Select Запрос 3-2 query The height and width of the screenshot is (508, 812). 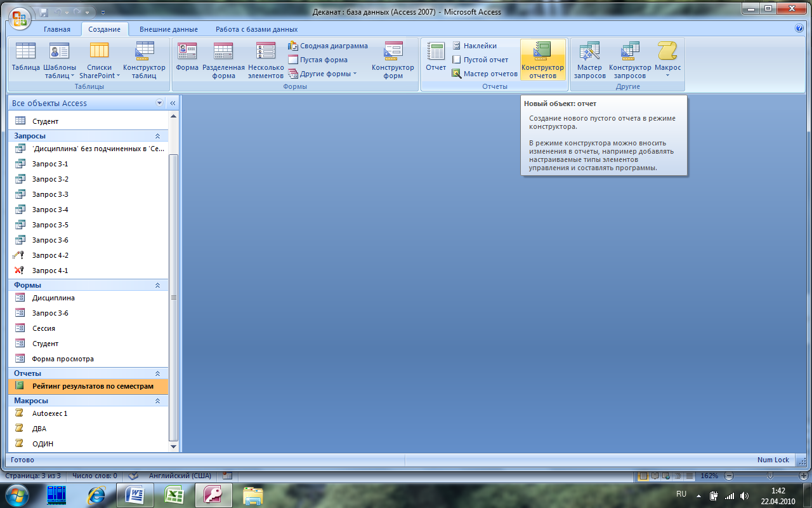coord(88,179)
